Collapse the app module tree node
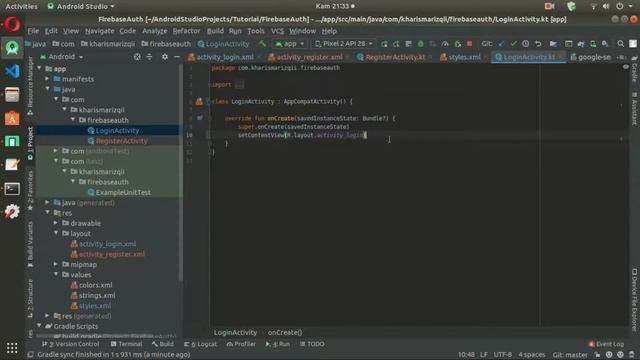This screenshot has width=640, height=360. (40, 69)
